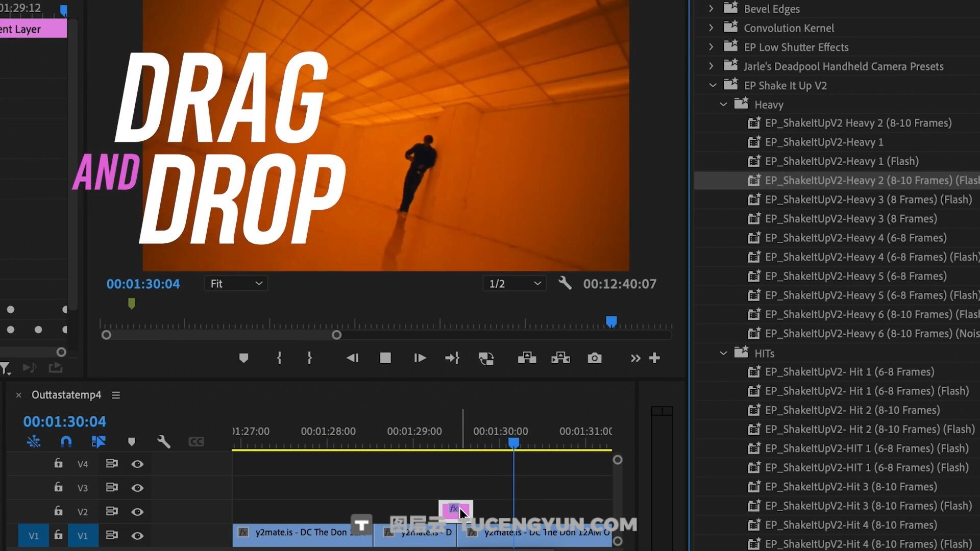Toggle sync lock for V3 track
This screenshot has height=551, width=980.
pos(111,487)
